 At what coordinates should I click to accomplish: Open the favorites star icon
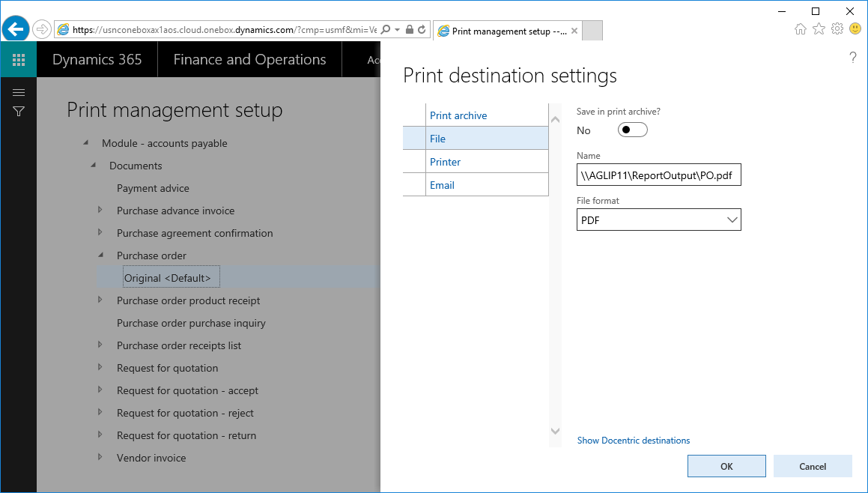819,28
